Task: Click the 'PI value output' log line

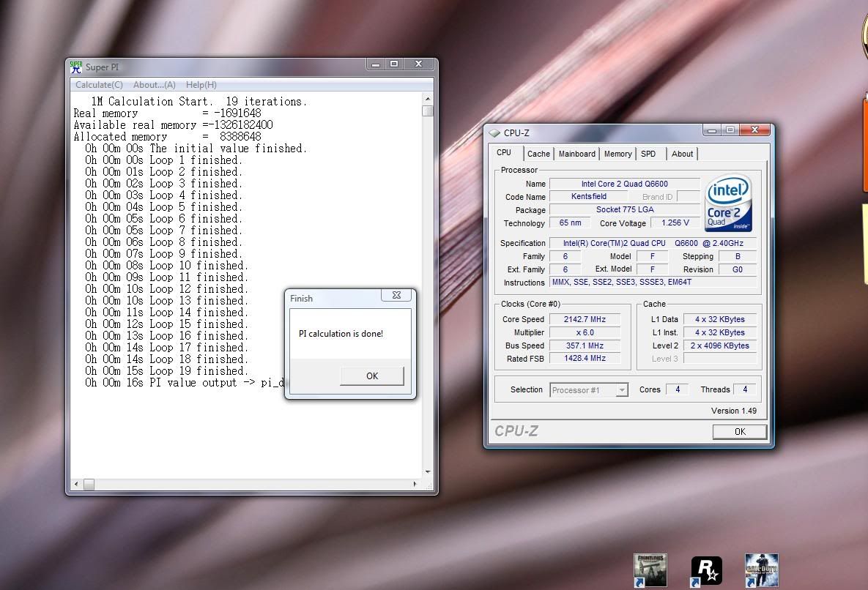Action: click(185, 383)
